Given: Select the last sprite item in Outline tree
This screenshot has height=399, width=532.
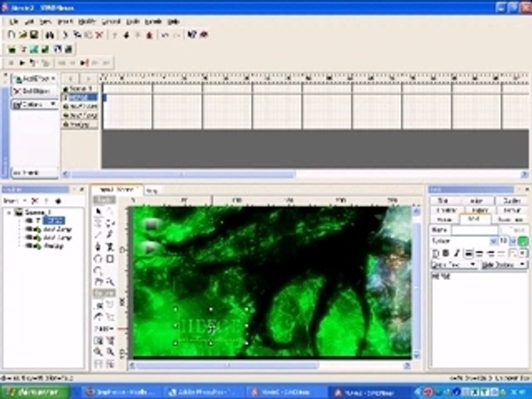Looking at the screenshot, I should pos(53,246).
